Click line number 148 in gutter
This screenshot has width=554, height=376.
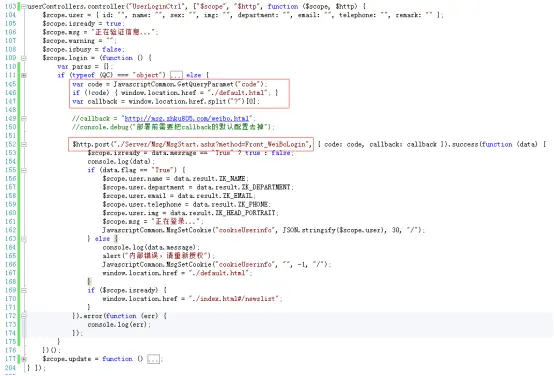(11, 110)
